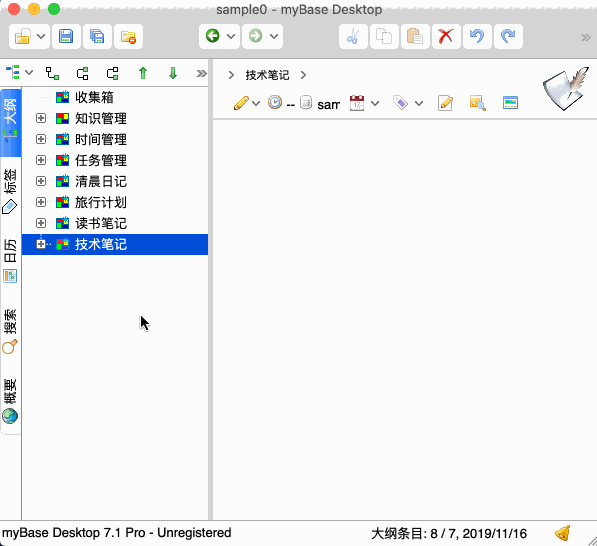Navigate forward with green right arrow

point(255,36)
